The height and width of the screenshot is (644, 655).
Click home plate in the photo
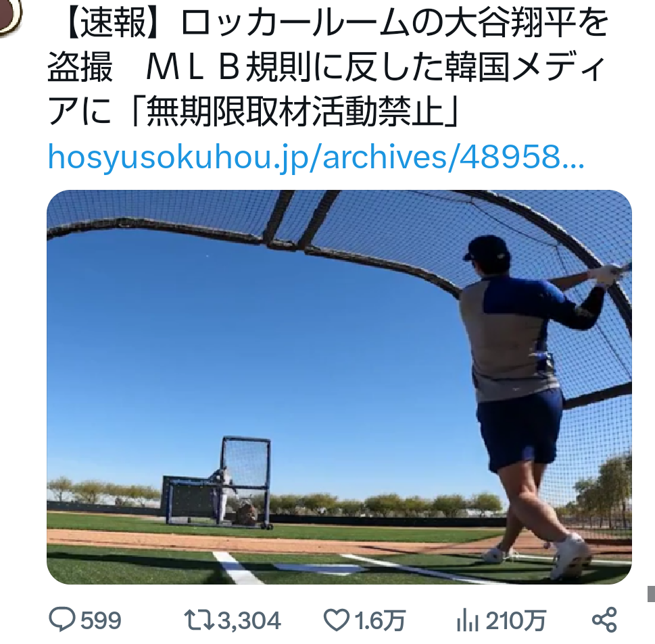(x=320, y=569)
